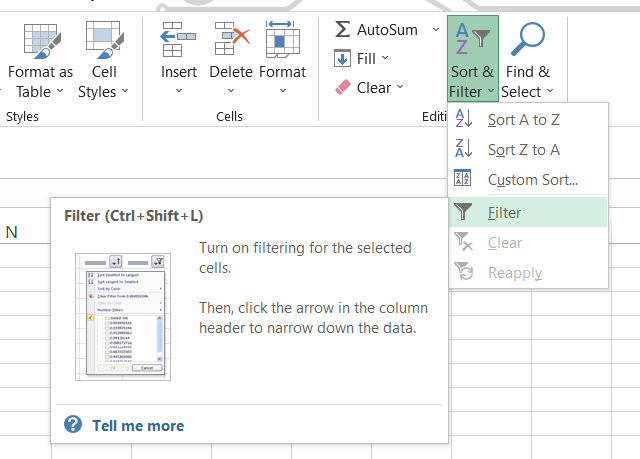Click the Insert cells icon

click(179, 40)
